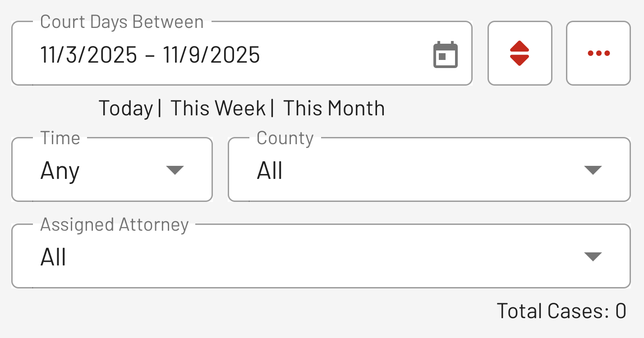The width and height of the screenshot is (644, 338).
Task: Choose the This Week quick range
Action: click(218, 108)
